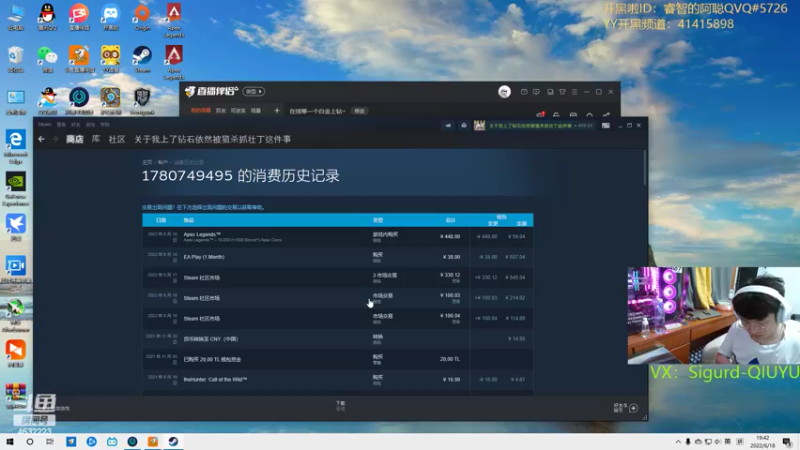Open the 20.00 TL wallet funds row
This screenshot has width=800, height=450.
point(338,359)
